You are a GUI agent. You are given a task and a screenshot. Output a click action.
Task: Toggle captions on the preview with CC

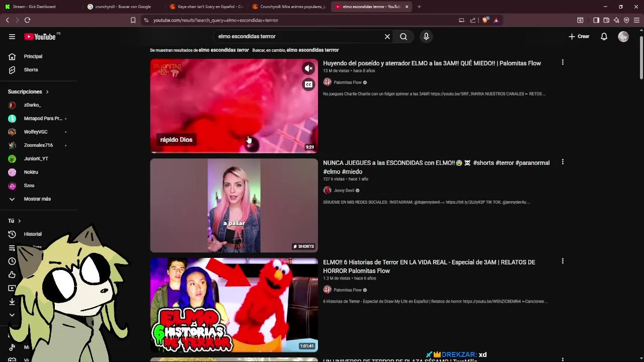(308, 84)
